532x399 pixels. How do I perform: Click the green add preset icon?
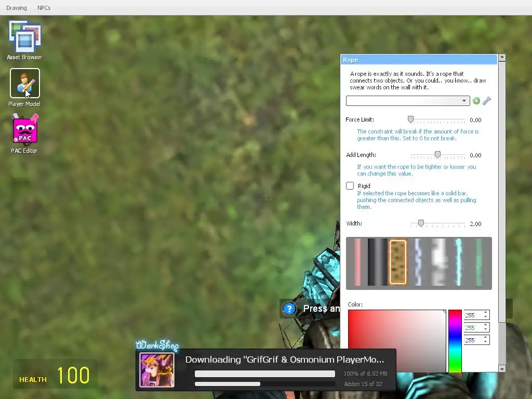(x=476, y=101)
